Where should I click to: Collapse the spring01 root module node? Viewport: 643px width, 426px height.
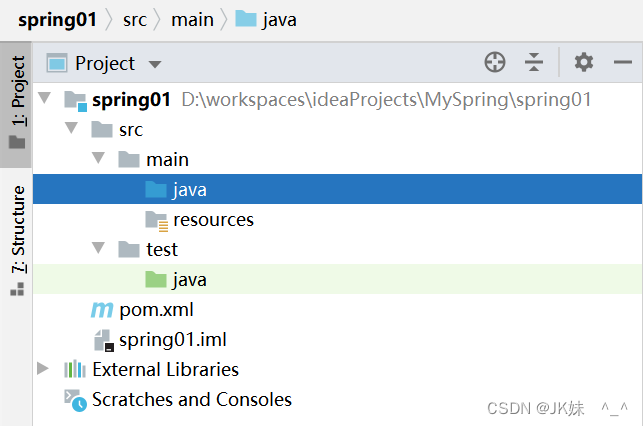pos(44,98)
